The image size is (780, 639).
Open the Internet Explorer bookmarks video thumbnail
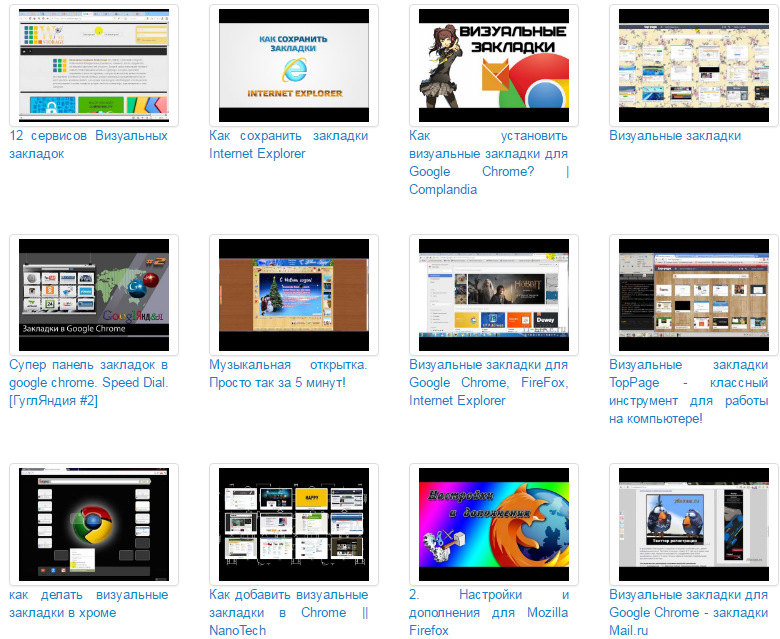[293, 65]
